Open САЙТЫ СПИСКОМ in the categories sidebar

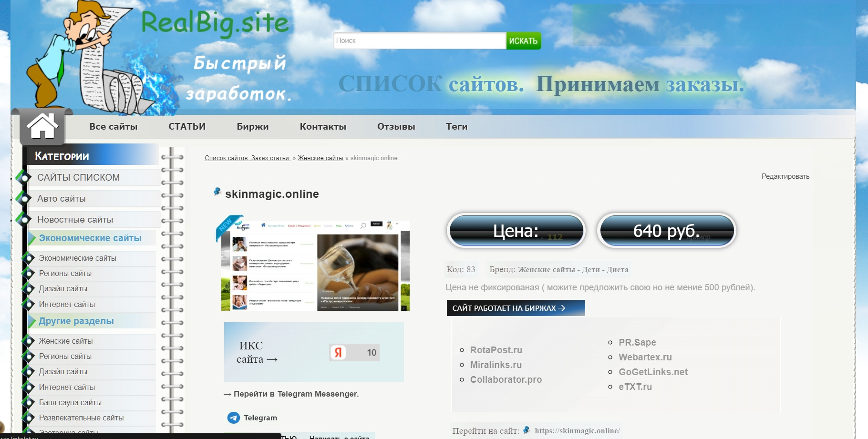pyautogui.click(x=79, y=177)
